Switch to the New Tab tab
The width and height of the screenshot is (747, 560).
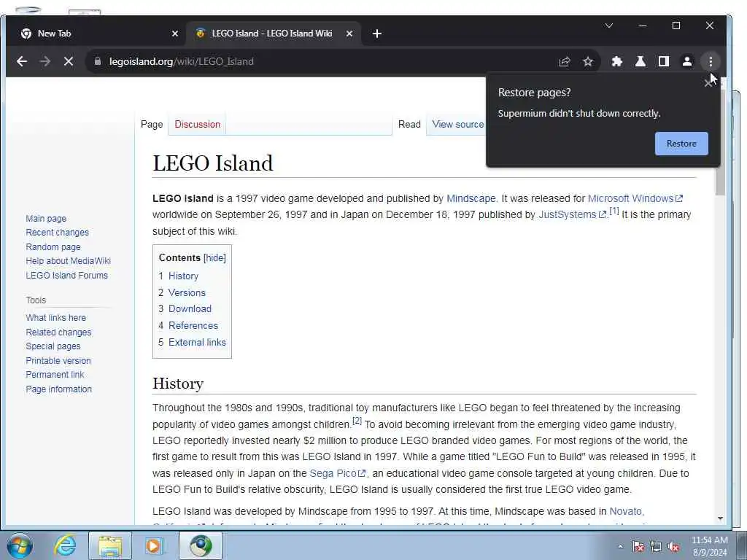click(96, 34)
